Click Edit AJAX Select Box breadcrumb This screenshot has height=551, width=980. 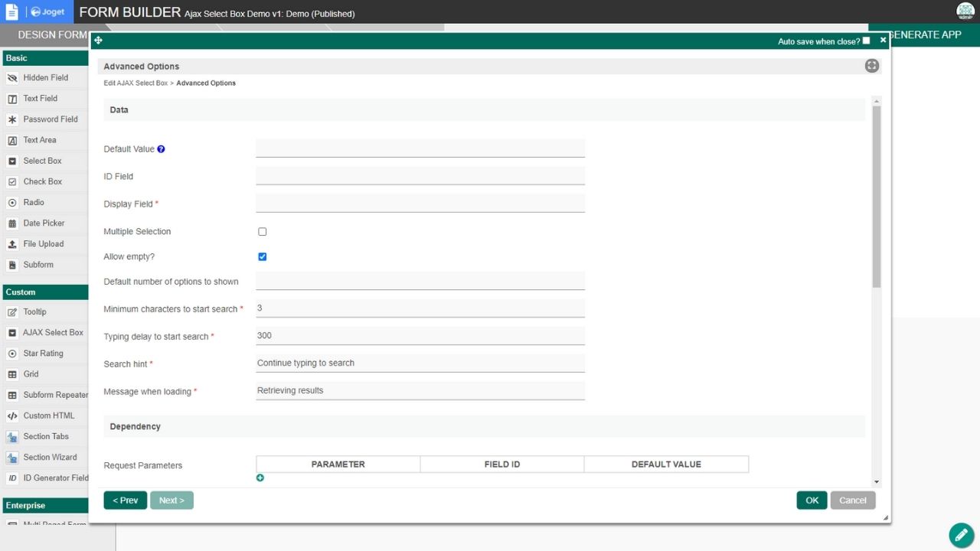click(136, 83)
